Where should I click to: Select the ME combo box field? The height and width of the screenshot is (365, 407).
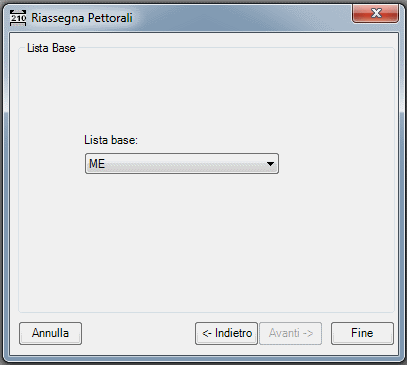pos(182,164)
